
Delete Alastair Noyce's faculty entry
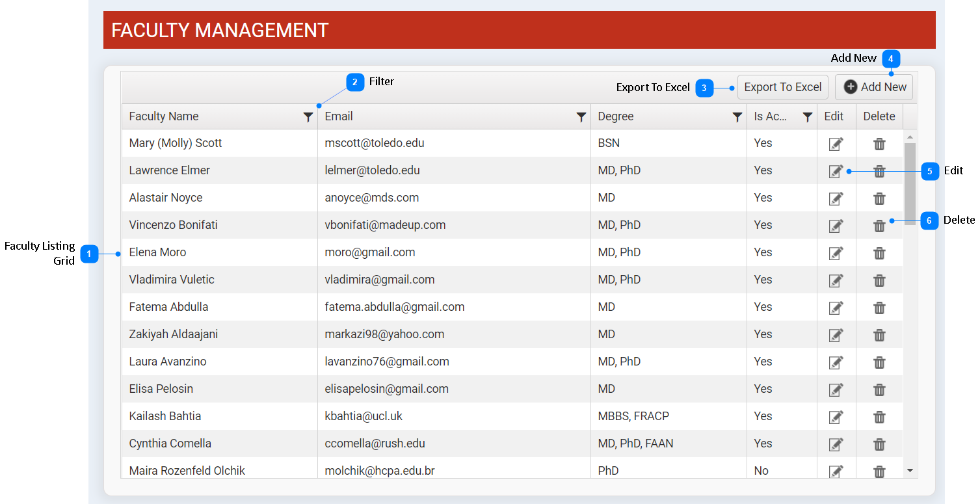click(x=879, y=198)
